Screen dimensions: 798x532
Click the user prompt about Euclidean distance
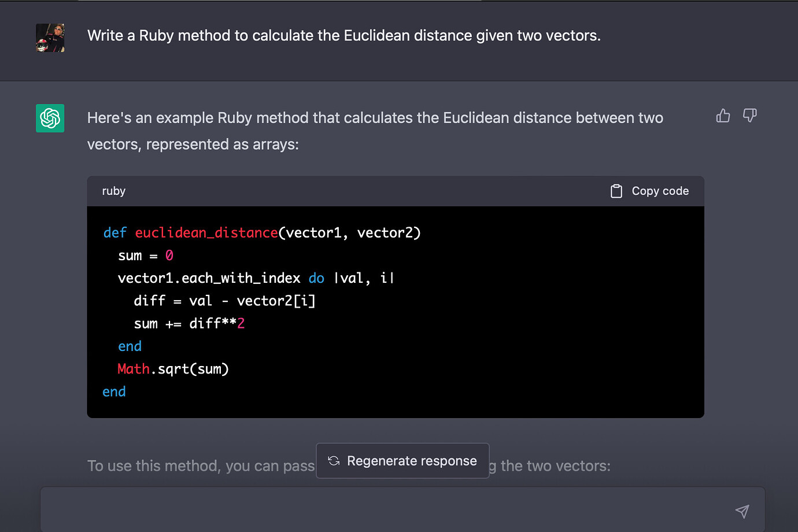click(343, 36)
